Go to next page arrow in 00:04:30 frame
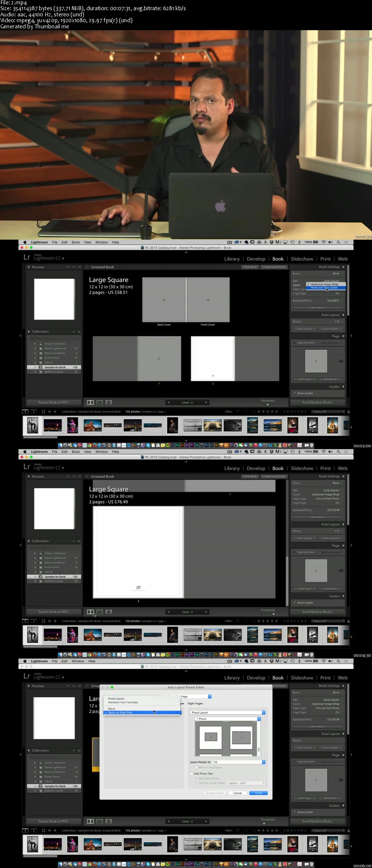Screen dimensions: 372x868 [x=206, y=612]
